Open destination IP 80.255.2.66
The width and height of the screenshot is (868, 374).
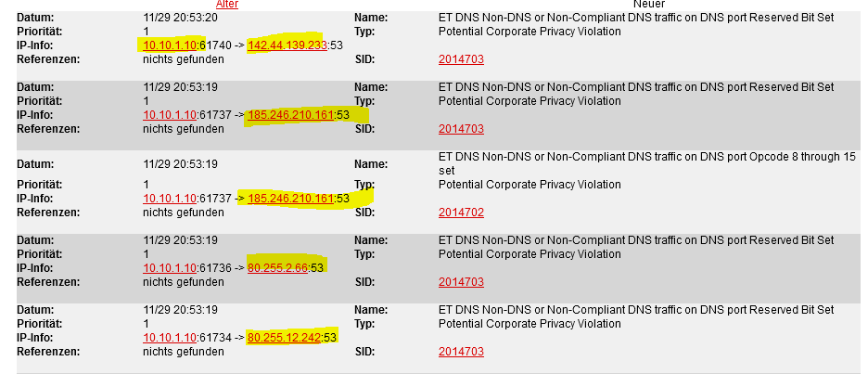point(277,268)
